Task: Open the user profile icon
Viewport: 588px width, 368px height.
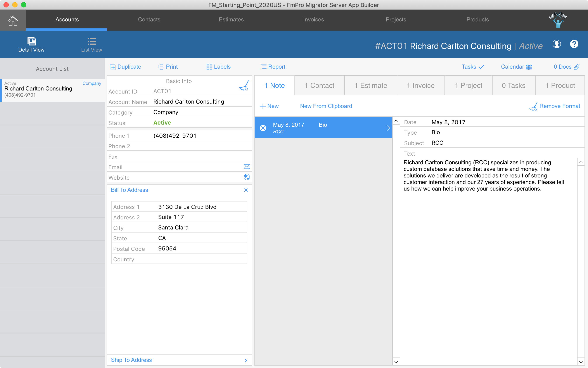Action: [x=557, y=44]
